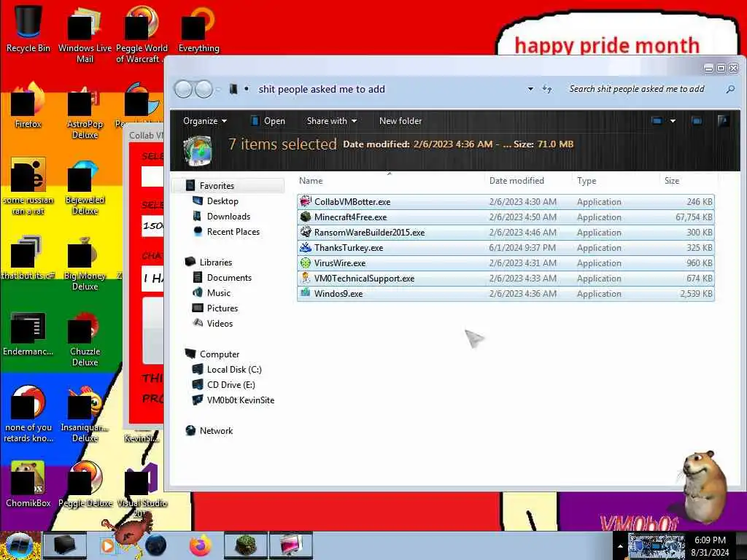The width and height of the screenshot is (747, 560).
Task: Open VM0b0t KevinSite location
Action: [240, 400]
